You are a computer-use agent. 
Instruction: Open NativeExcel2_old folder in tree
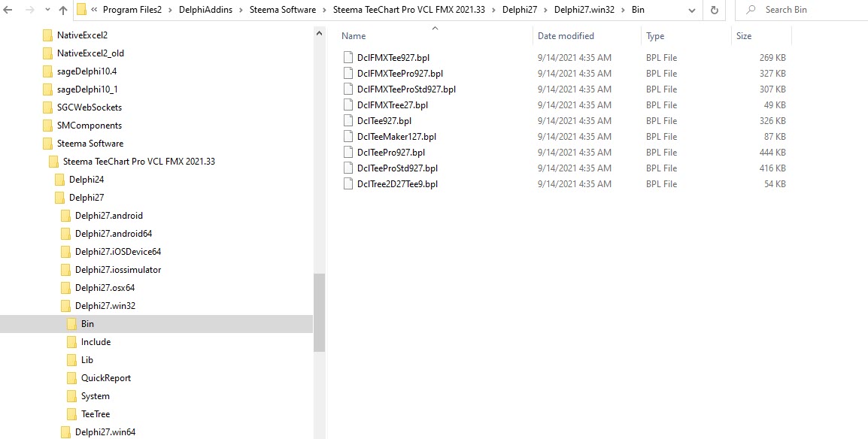[x=90, y=53]
